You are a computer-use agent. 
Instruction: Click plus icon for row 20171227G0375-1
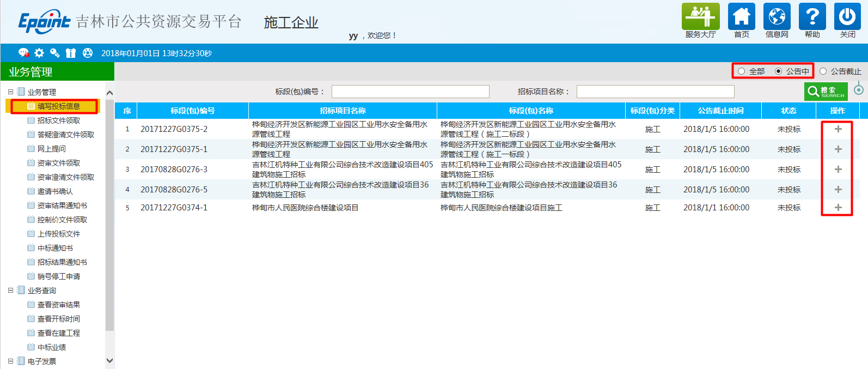(838, 149)
